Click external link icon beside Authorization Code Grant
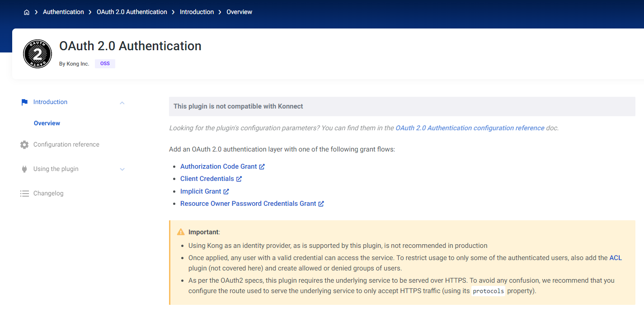 coord(262,166)
